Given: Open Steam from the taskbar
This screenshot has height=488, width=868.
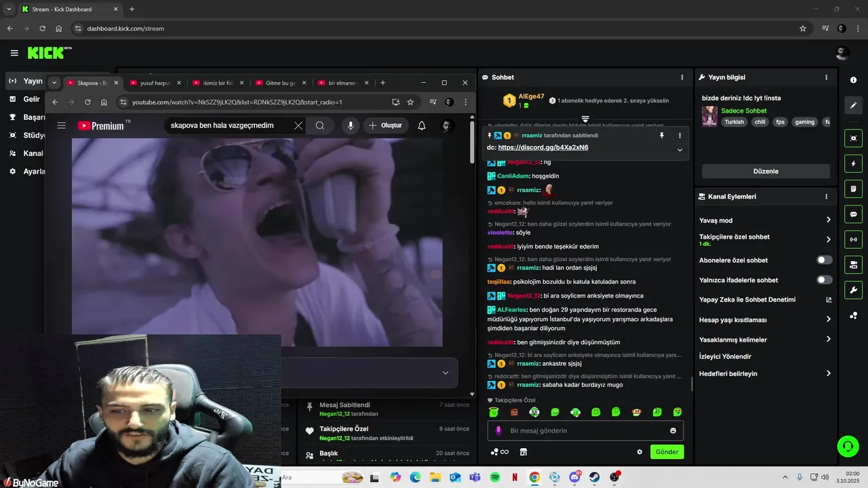Looking at the screenshot, I should [x=594, y=477].
